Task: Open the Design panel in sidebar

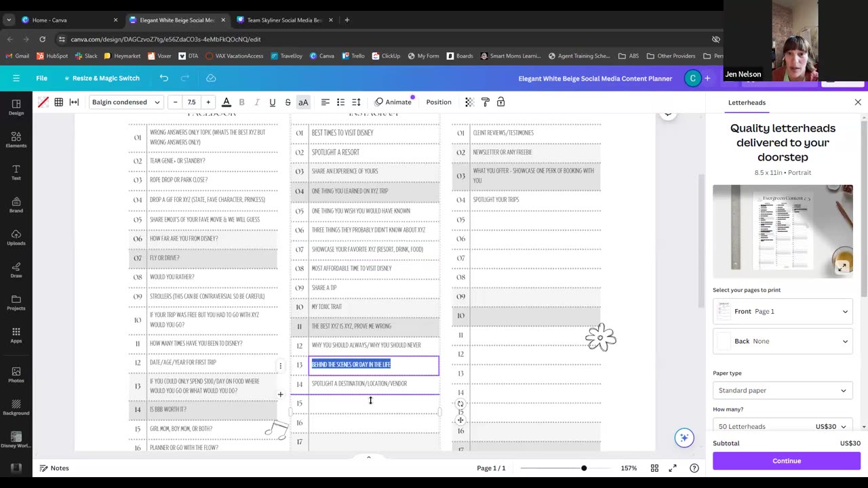Action: point(16,106)
